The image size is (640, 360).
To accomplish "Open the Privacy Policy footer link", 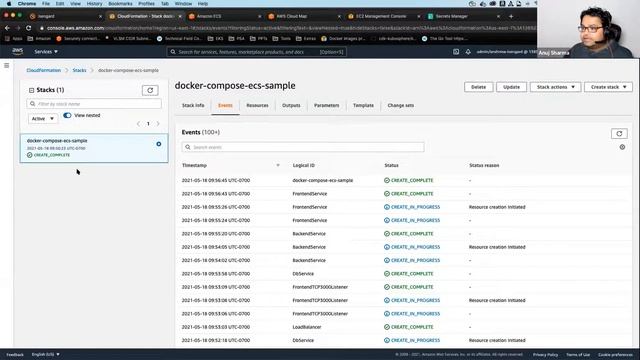I will pyautogui.click(x=545, y=354).
